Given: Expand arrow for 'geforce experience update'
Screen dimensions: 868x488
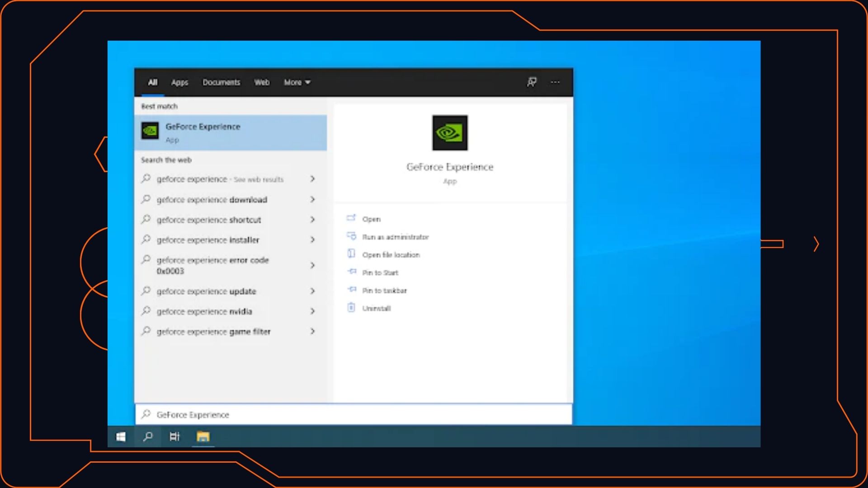Looking at the screenshot, I should [312, 291].
